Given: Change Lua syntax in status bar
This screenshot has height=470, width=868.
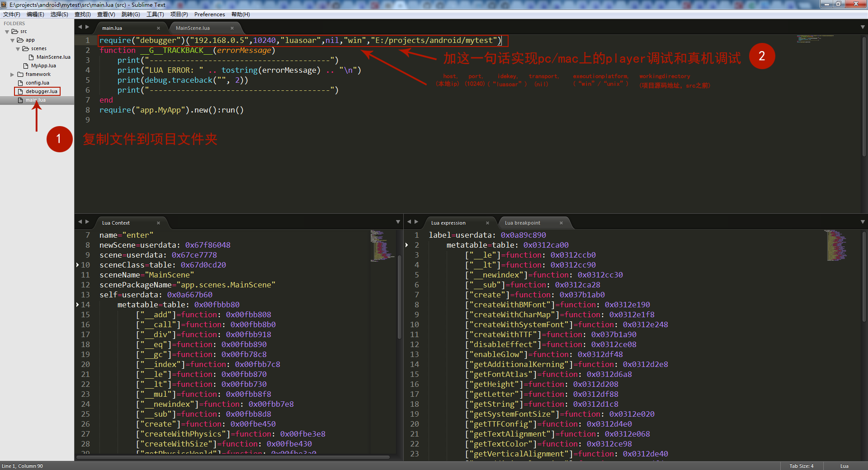Looking at the screenshot, I should [844, 466].
